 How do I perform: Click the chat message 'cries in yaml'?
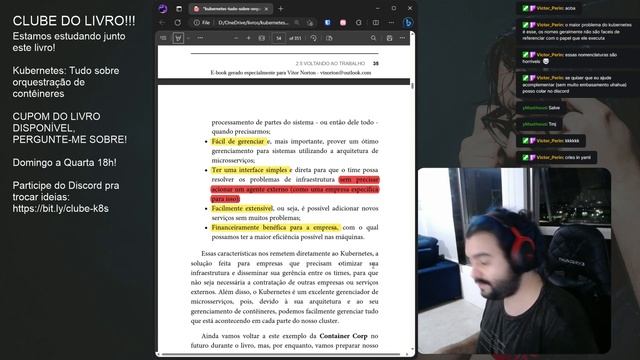pyautogui.click(x=577, y=157)
